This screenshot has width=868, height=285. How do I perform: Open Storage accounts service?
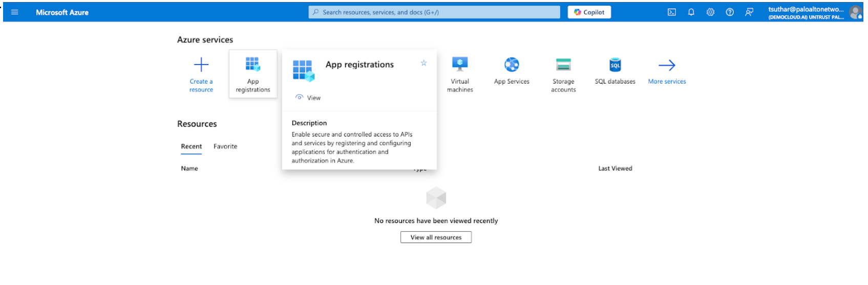563,74
